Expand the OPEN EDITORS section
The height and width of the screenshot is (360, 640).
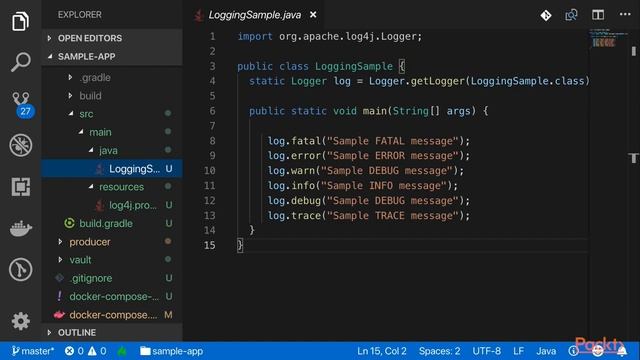pyautogui.click(x=112, y=38)
